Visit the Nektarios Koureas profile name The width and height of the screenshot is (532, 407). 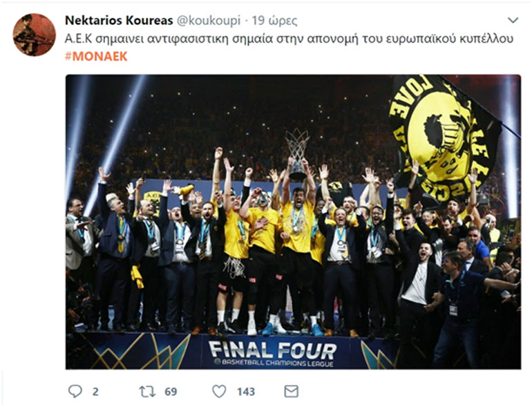click(x=119, y=20)
